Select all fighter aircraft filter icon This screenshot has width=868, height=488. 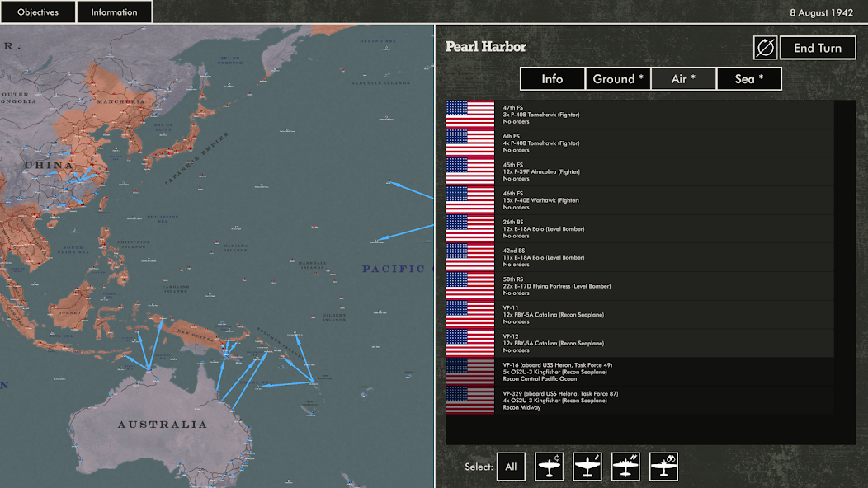(549, 467)
